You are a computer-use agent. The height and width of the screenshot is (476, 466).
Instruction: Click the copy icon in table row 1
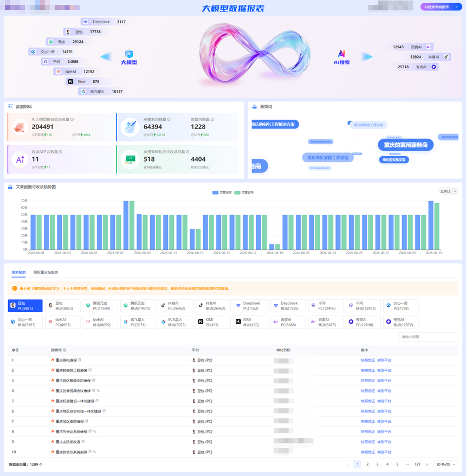point(80,360)
